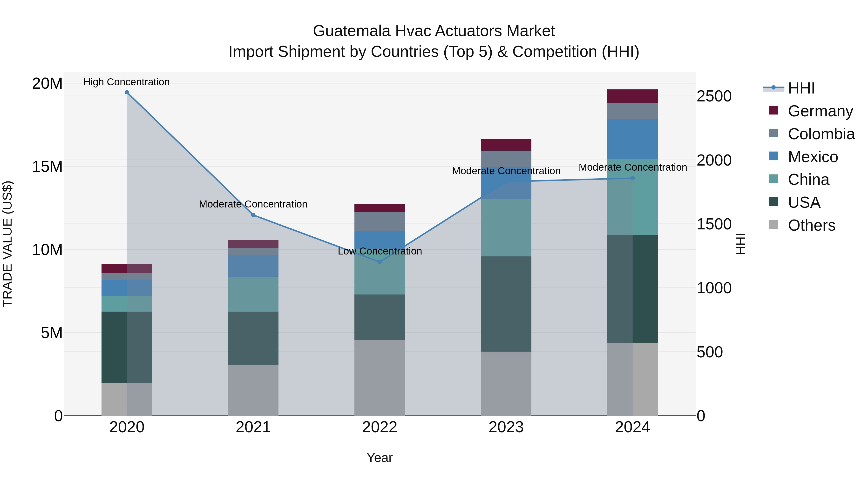Click the 2021 HHI data point
This screenshot has height=488, width=868.
(x=253, y=215)
